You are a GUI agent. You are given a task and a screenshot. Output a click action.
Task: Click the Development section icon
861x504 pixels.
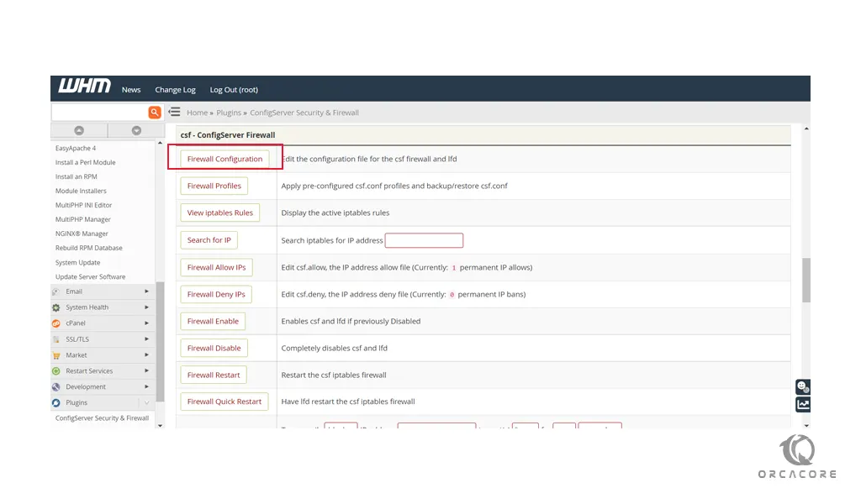coord(56,387)
